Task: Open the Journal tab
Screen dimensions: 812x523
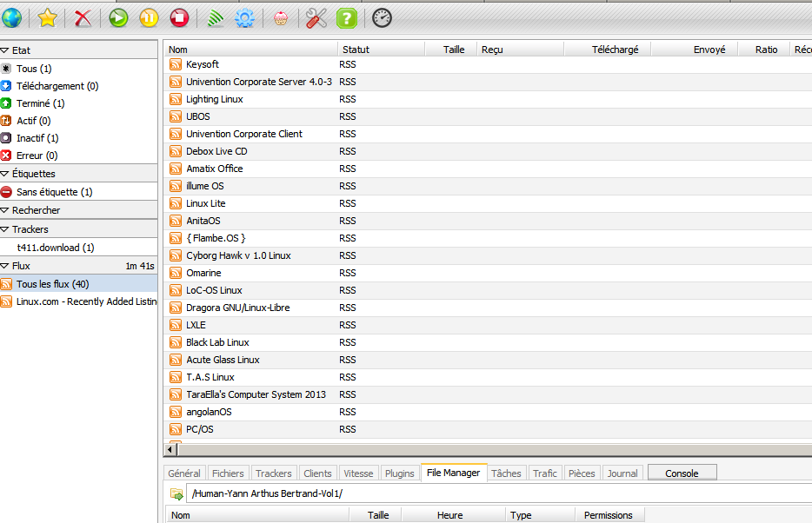Action: tap(622, 473)
